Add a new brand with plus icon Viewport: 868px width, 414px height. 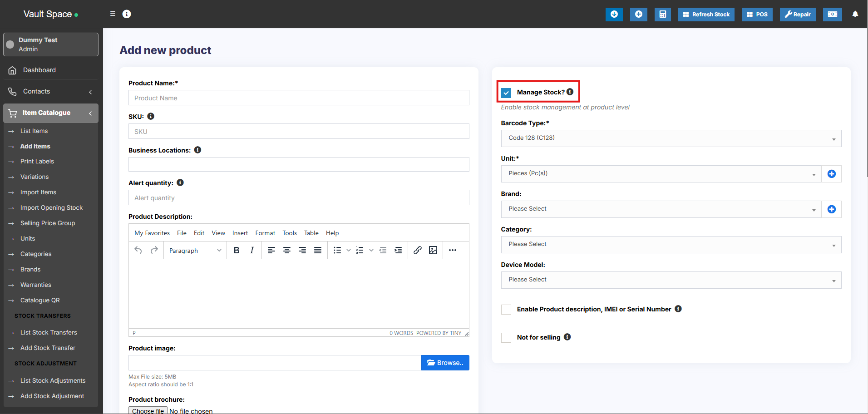831,209
